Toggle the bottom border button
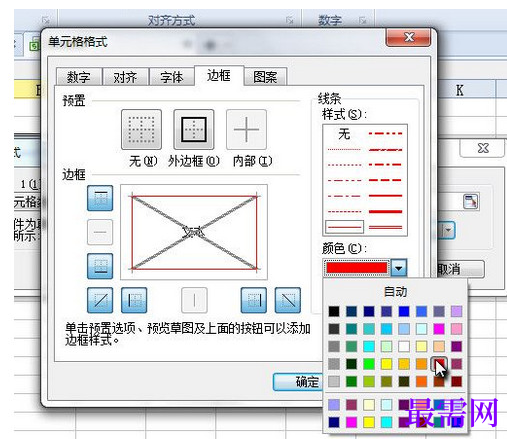 100,266
